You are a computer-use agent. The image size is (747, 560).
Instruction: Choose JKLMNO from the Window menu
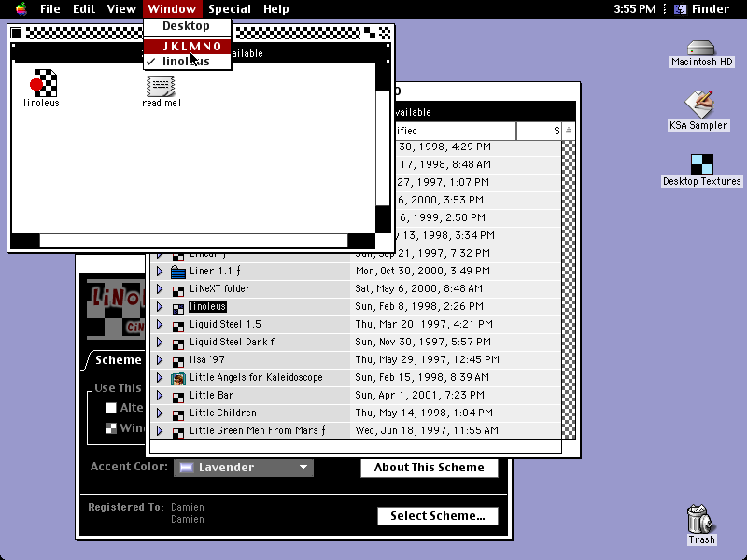click(x=188, y=46)
